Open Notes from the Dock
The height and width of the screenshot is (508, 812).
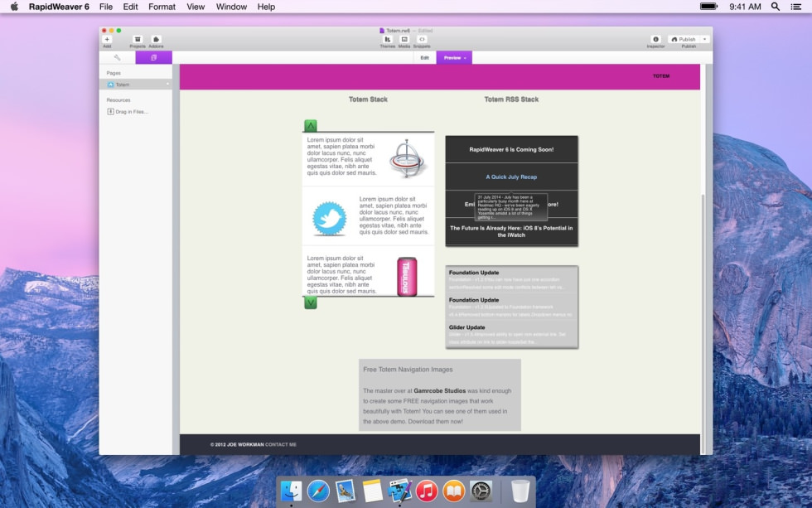tap(372, 491)
